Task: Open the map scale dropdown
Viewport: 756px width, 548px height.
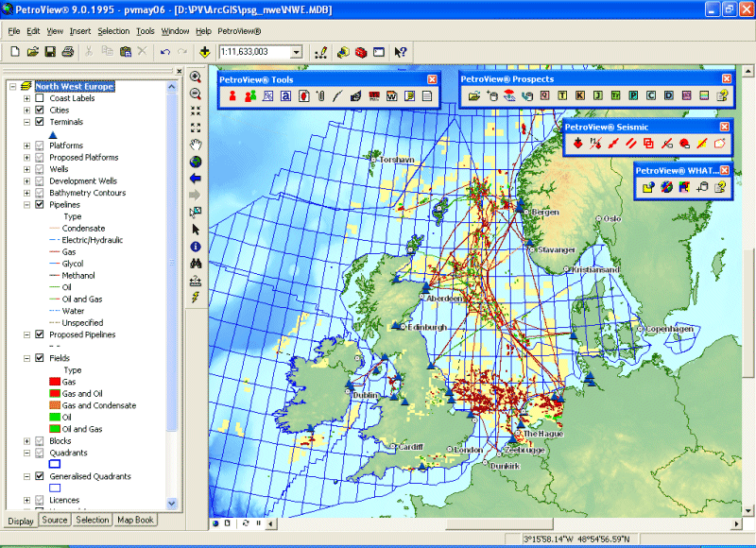Action: (297, 52)
